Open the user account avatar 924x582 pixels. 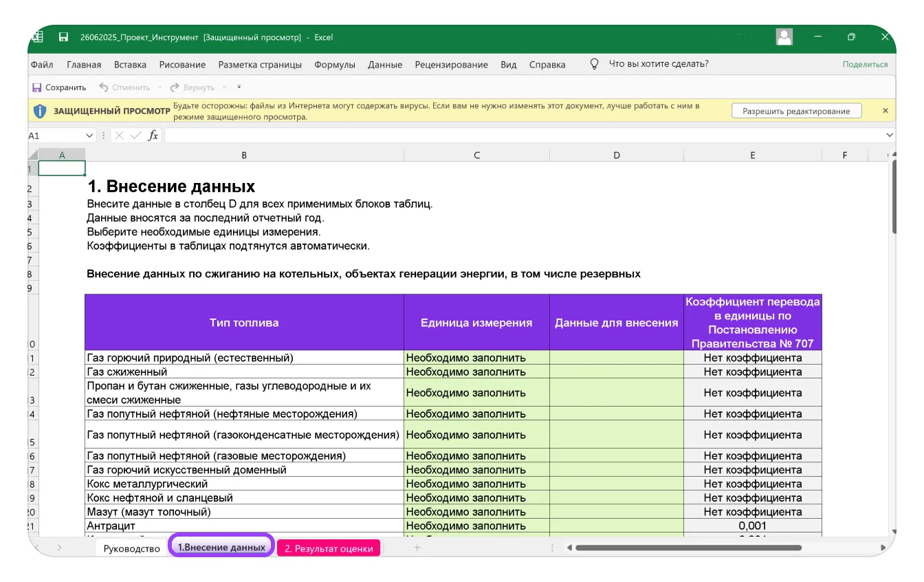[784, 36]
